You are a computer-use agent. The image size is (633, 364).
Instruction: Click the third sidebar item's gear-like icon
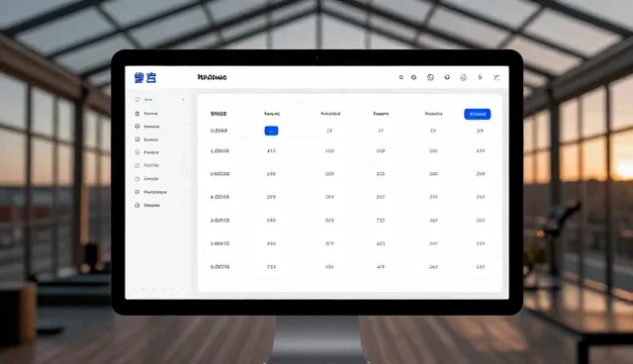point(137,127)
